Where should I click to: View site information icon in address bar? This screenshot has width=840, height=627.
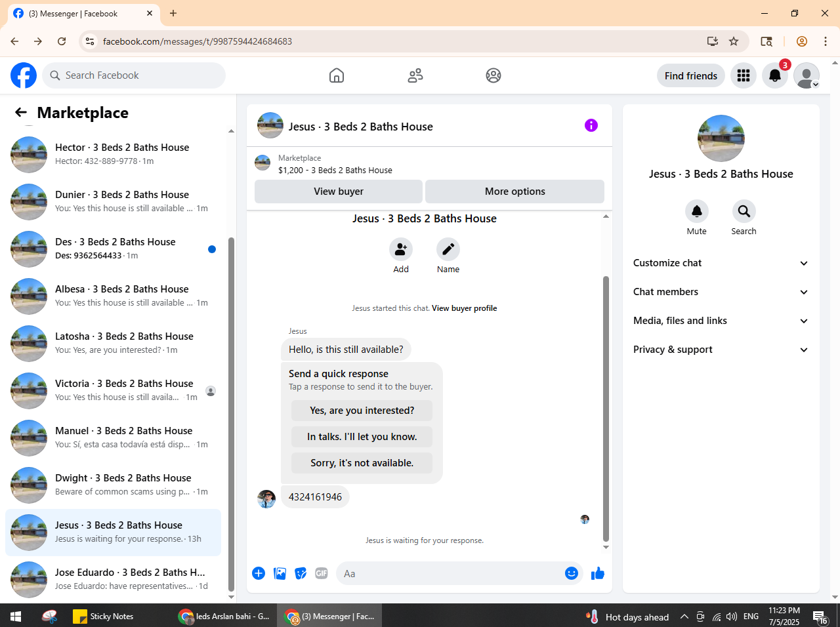tap(91, 41)
